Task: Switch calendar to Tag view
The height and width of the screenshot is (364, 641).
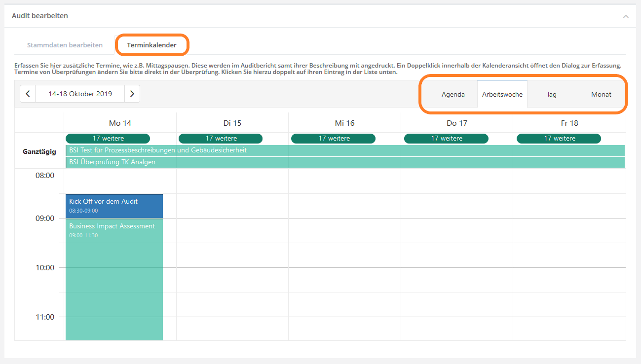Action: coord(551,94)
